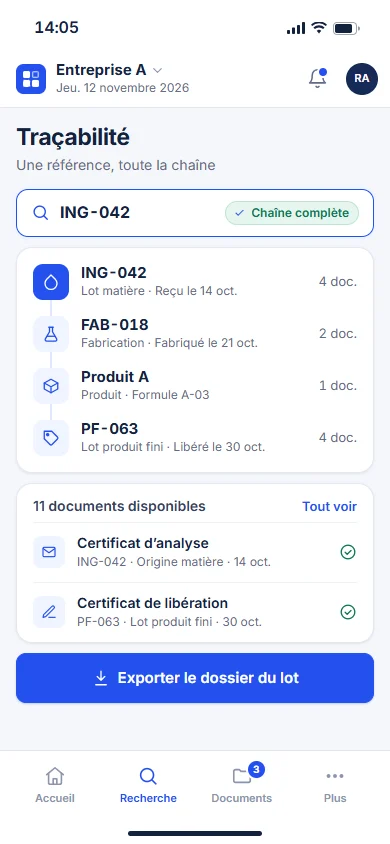
Task: Select the droplet icon for ING-042
Action: 51,282
